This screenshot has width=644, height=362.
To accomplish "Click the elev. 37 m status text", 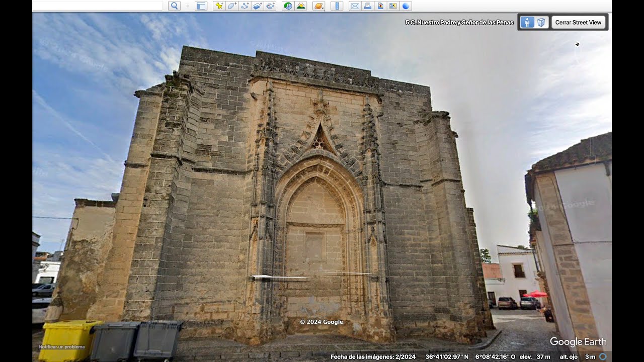I will click(x=535, y=356).
